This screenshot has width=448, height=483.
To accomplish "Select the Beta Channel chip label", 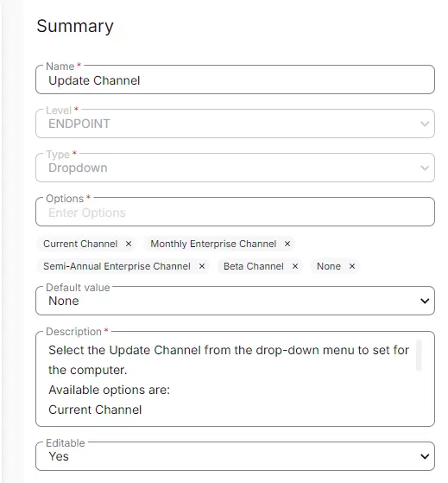I will coord(254,266).
